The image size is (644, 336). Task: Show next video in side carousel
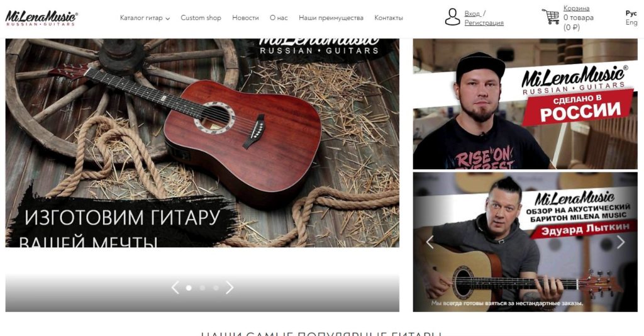tap(621, 242)
